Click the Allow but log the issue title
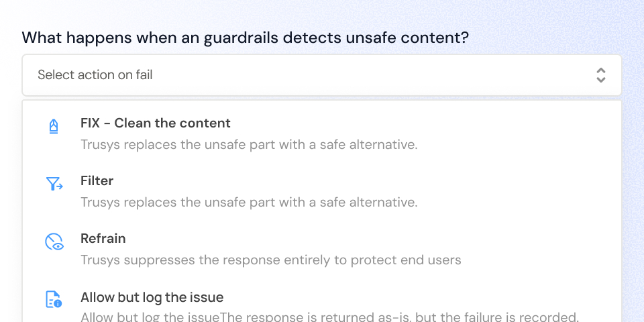Image resolution: width=644 pixels, height=322 pixels. tap(152, 297)
